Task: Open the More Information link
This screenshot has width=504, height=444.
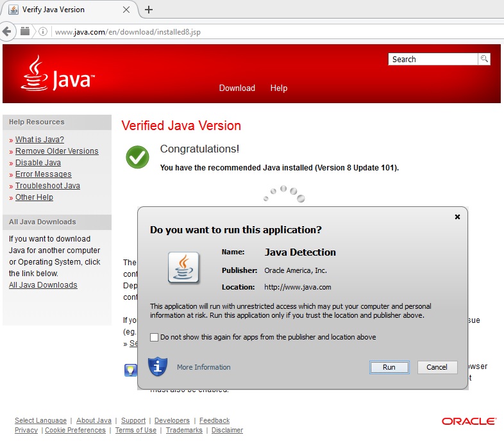Action: click(x=204, y=367)
